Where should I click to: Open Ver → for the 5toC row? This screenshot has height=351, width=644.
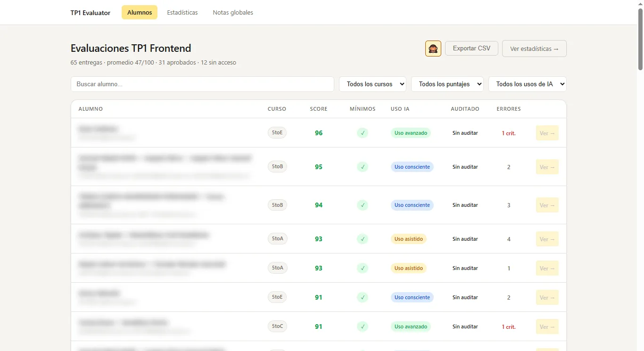pyautogui.click(x=547, y=327)
